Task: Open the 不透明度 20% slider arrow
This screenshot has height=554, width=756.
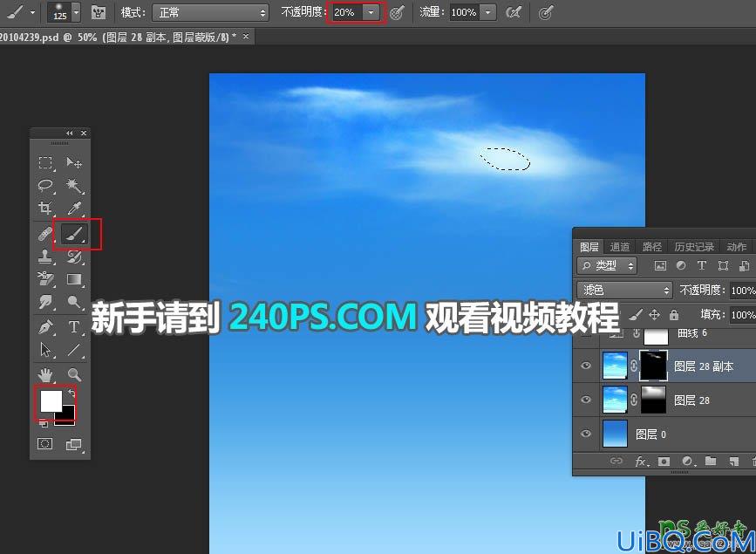Action: click(x=371, y=12)
